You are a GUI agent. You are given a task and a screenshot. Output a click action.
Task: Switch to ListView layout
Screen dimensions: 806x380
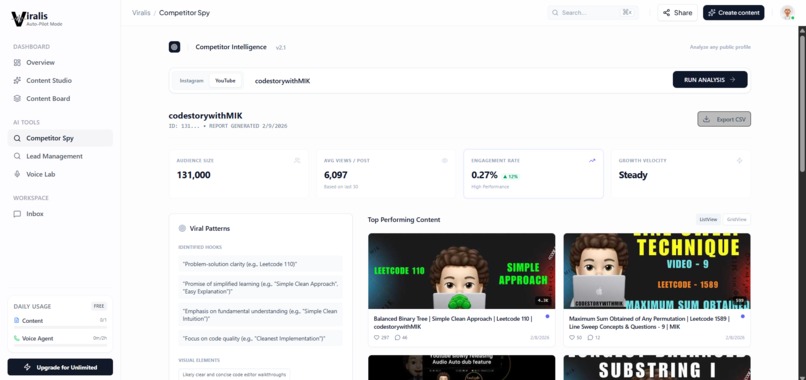[x=708, y=220]
